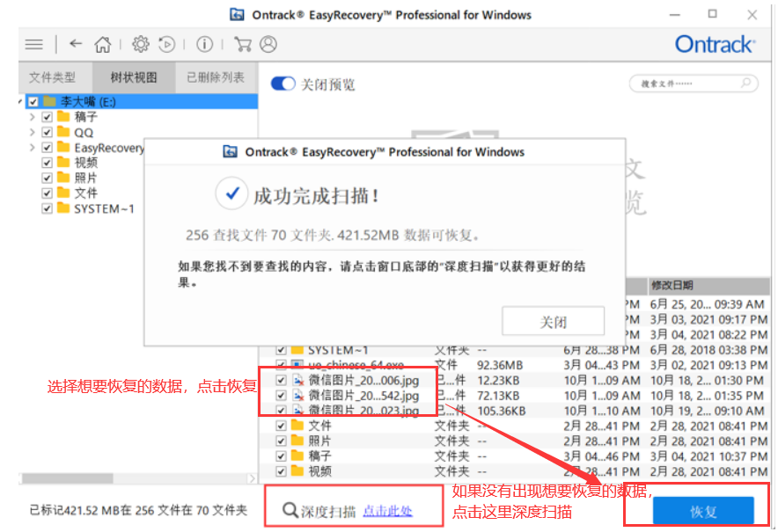Click the QQ folder icon in the tree

point(63,133)
